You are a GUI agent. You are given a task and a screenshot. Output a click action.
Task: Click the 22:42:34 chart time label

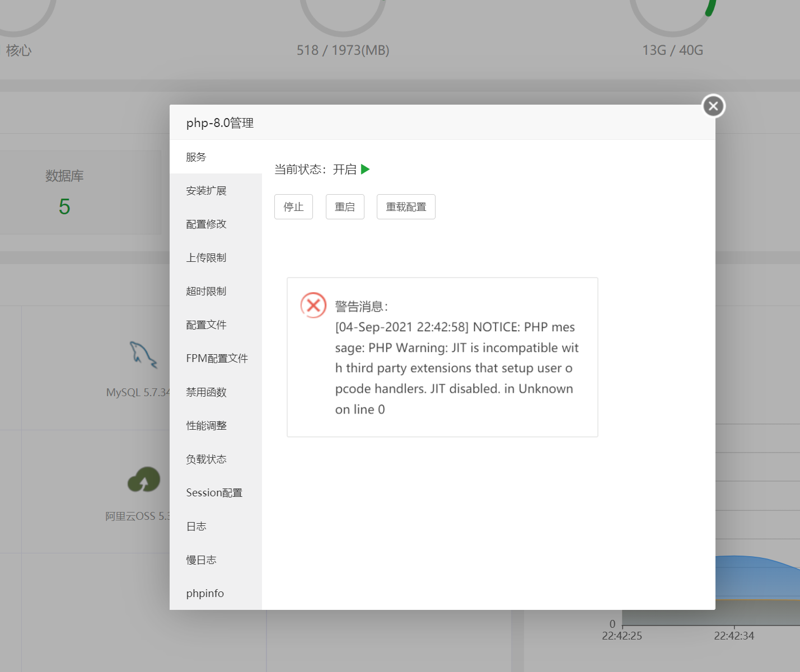tap(734, 636)
